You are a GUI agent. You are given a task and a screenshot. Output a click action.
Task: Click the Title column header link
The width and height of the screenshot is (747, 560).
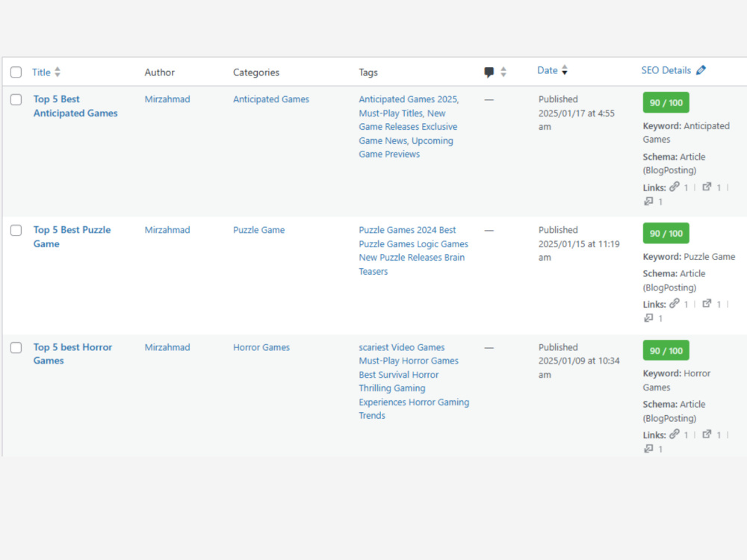41,72
